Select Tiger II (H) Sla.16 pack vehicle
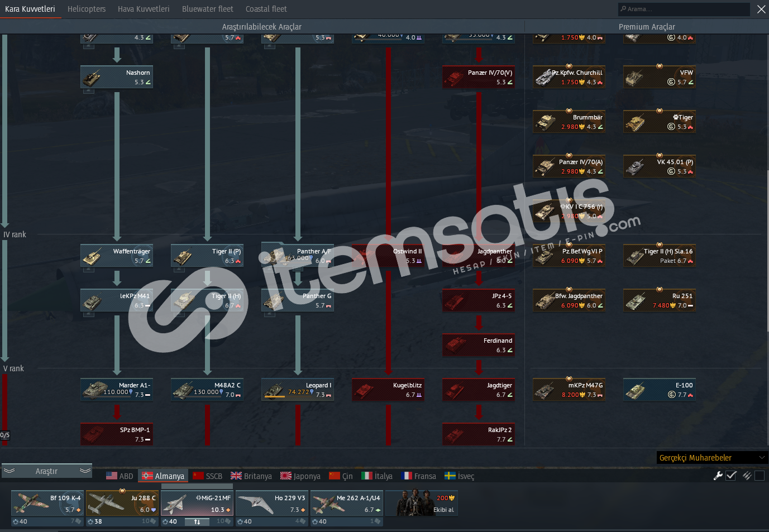The height and width of the screenshot is (532, 769). click(x=660, y=256)
